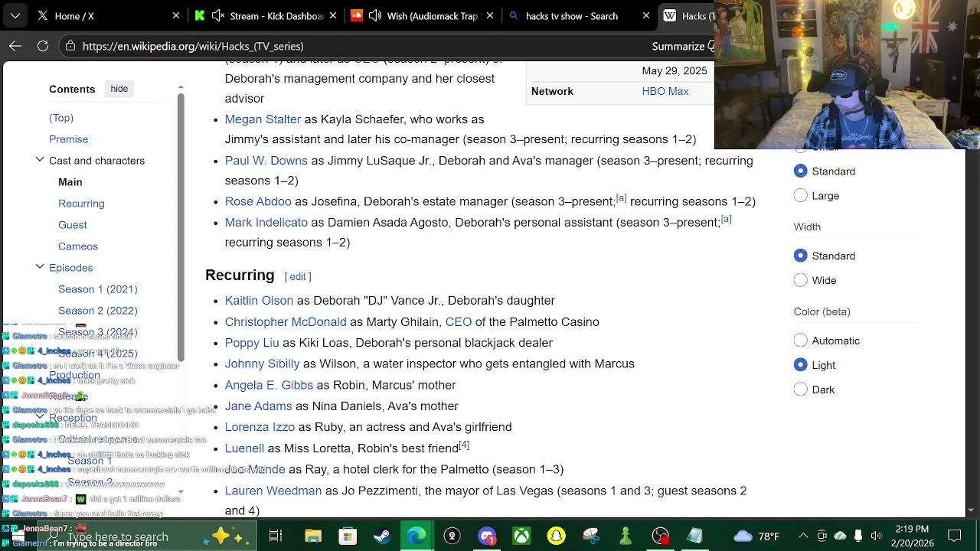Image resolution: width=980 pixels, height=551 pixels.
Task: Select Large text size radio
Action: point(801,196)
